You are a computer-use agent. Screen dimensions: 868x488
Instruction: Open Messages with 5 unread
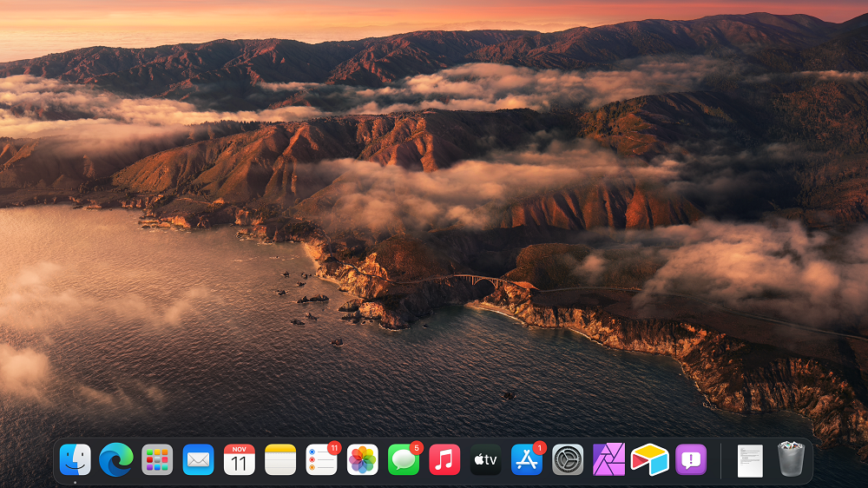tap(404, 459)
